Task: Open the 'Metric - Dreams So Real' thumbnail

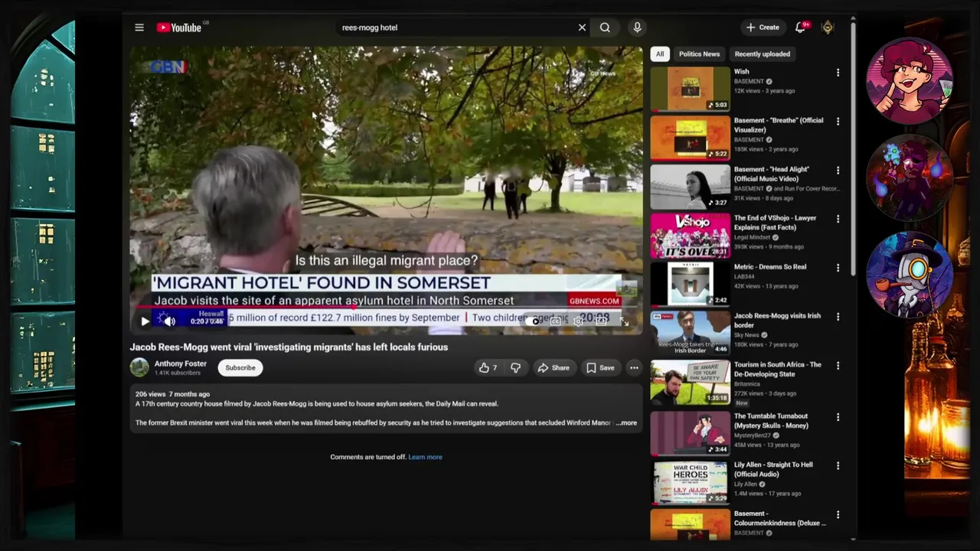Action: coord(691,284)
